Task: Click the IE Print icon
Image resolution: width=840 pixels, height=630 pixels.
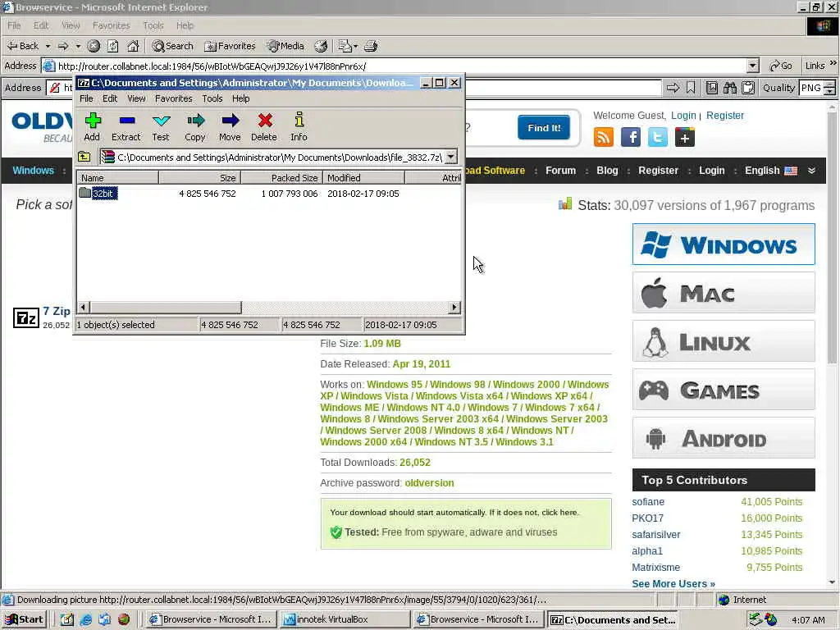Action: tap(371, 46)
